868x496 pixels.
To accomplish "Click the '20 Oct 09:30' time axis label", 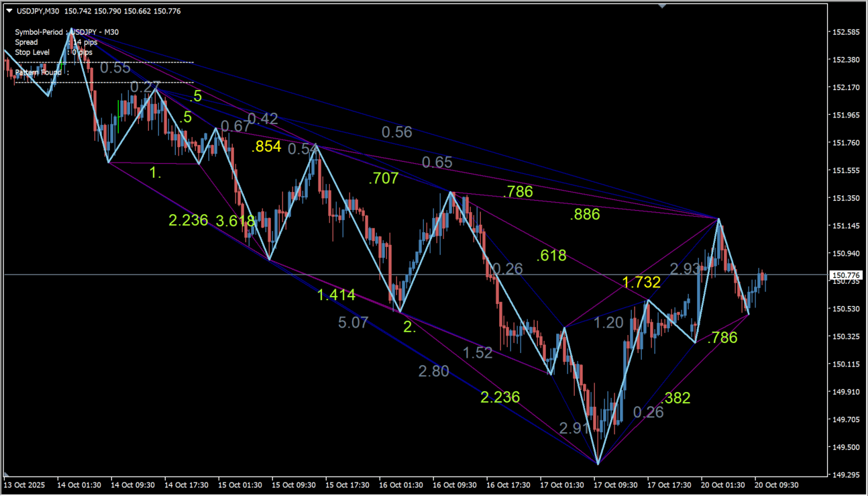I will (776, 485).
